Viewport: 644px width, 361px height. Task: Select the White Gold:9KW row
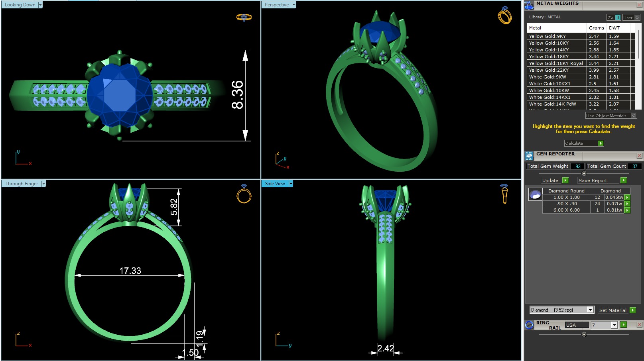pyautogui.click(x=581, y=77)
